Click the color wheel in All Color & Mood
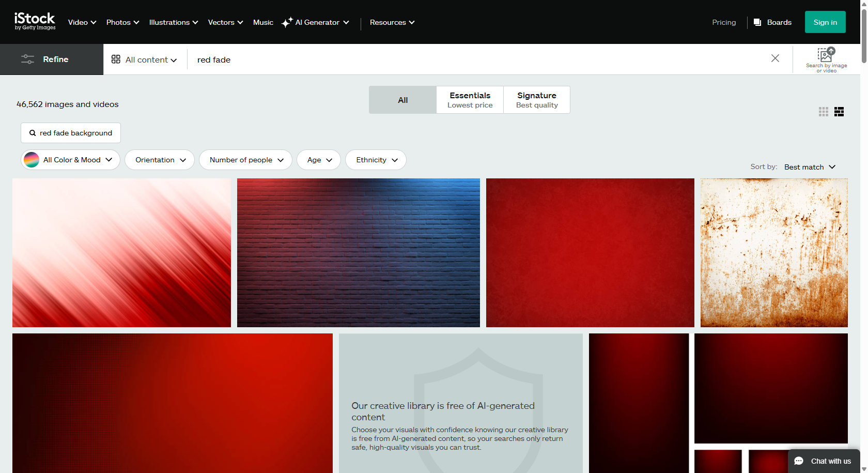 (32, 160)
